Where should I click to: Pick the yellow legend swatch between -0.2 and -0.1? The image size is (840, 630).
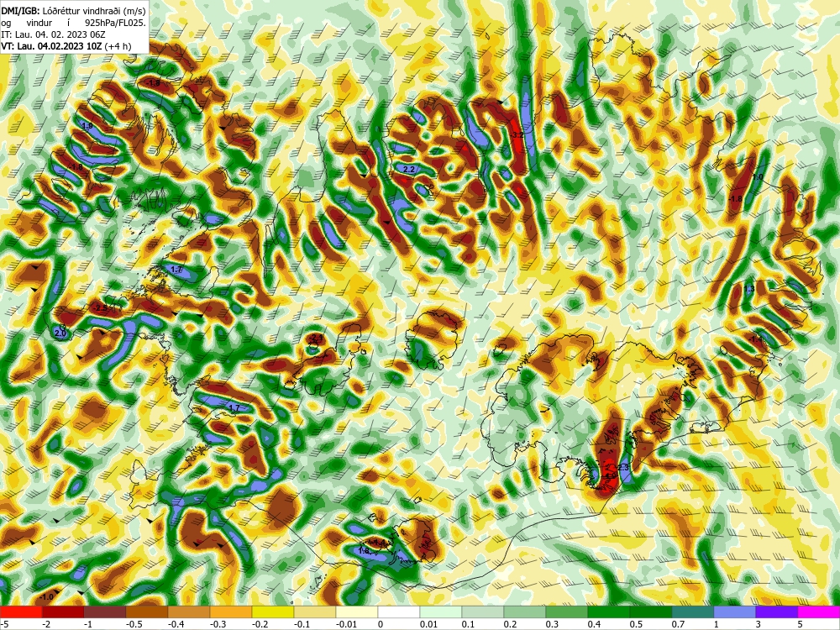click(273, 612)
